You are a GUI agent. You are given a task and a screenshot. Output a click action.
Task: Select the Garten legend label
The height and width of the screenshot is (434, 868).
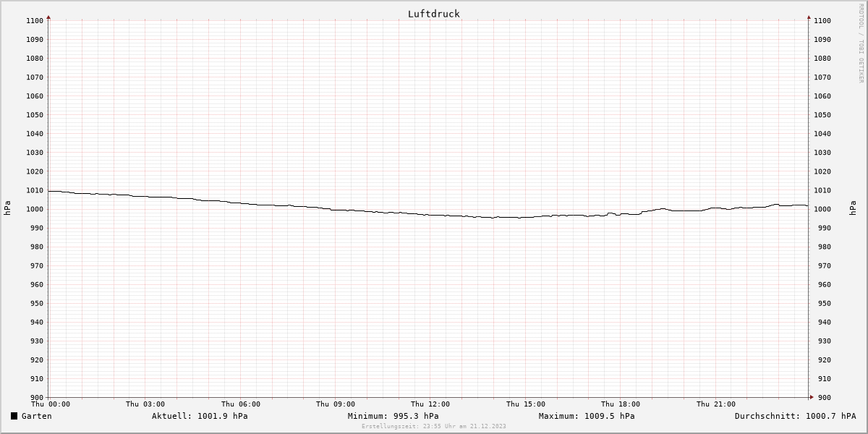pyautogui.click(x=37, y=416)
